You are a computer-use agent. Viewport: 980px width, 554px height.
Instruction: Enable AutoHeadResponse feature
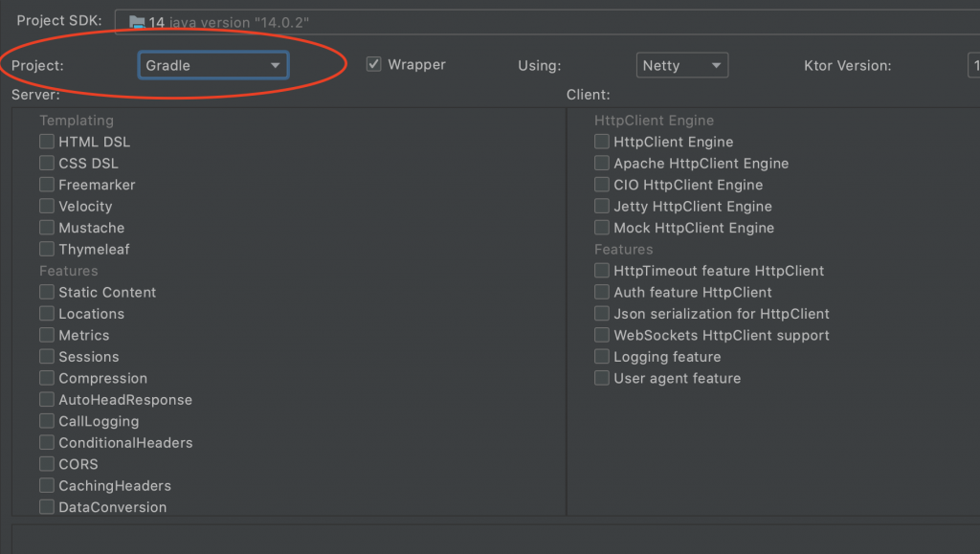pos(47,400)
